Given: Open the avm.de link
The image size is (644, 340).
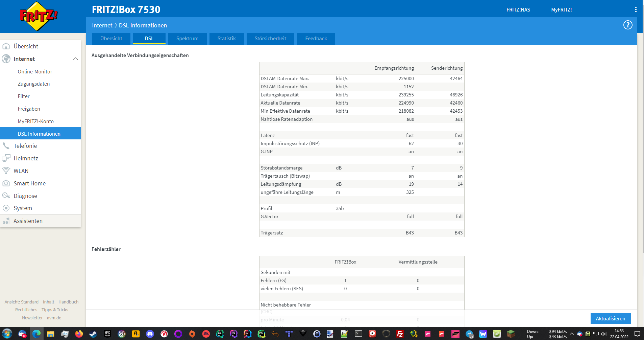Looking at the screenshot, I should (54, 318).
